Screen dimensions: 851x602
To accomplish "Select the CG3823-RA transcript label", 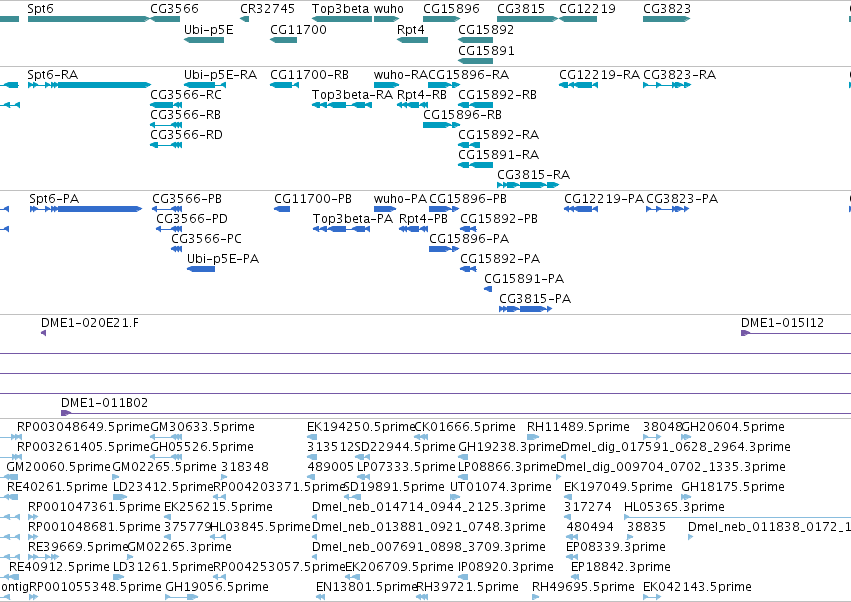I will click(x=679, y=74).
